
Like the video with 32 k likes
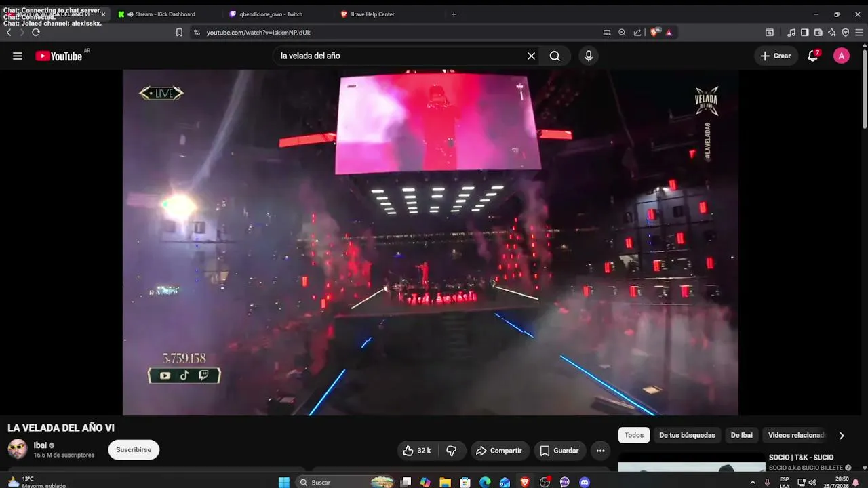click(x=417, y=451)
